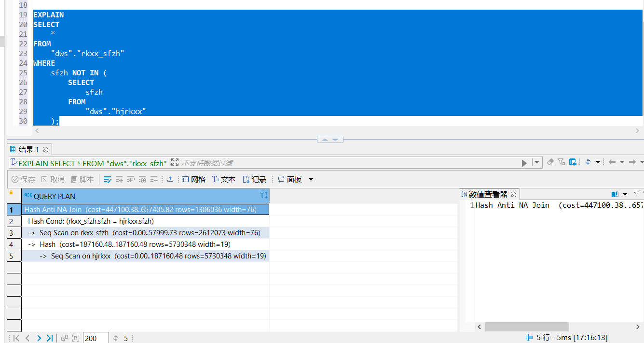
Task: Click the export data upload icon
Action: [170, 180]
